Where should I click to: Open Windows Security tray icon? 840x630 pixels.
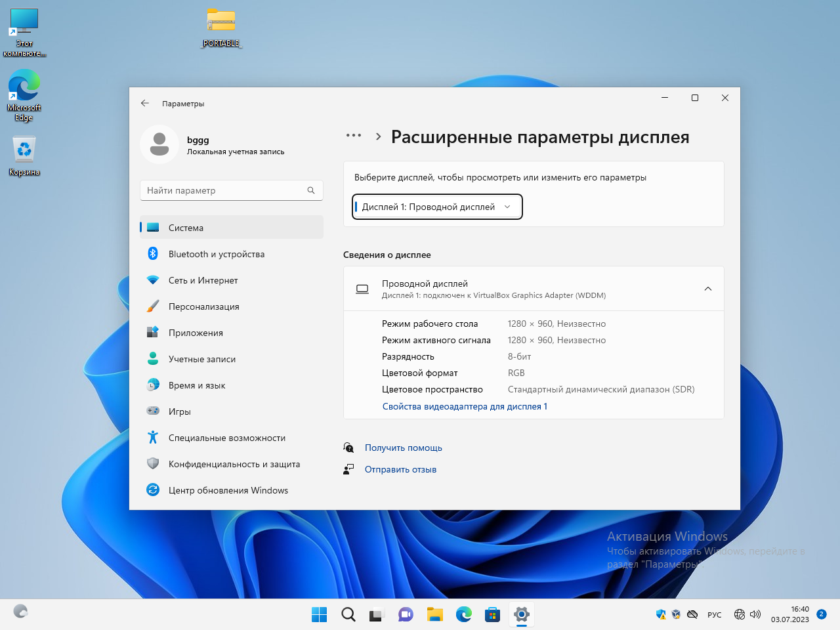tap(661, 614)
